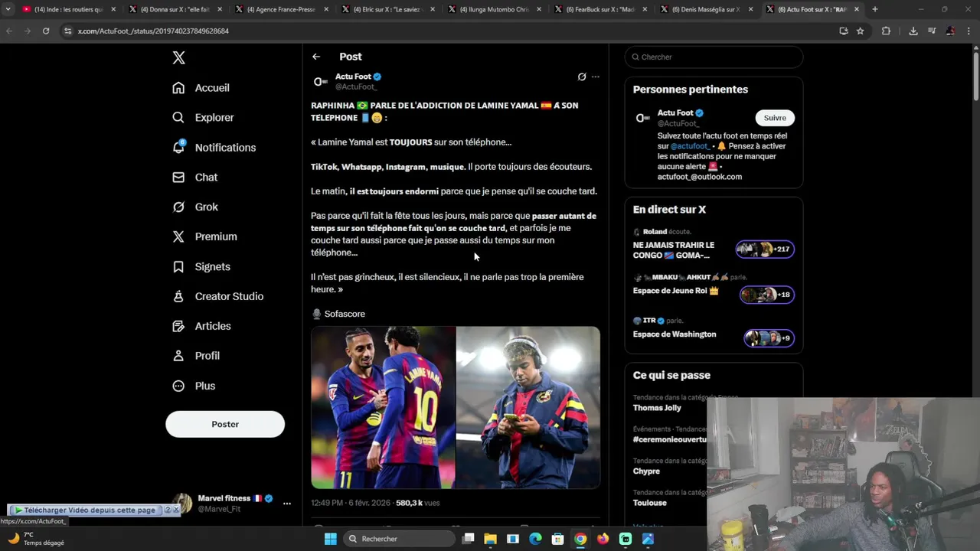Open the @actufoot_ mention link
The image size is (980, 551).
(x=689, y=146)
